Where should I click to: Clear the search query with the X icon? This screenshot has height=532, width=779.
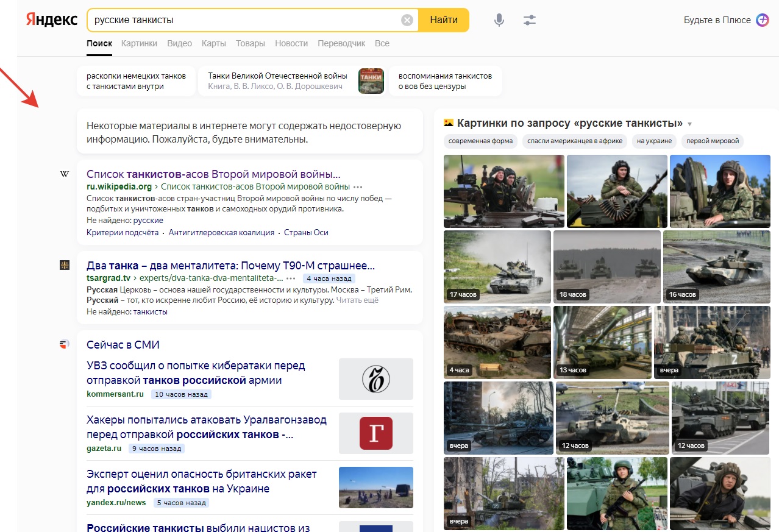pyautogui.click(x=407, y=20)
